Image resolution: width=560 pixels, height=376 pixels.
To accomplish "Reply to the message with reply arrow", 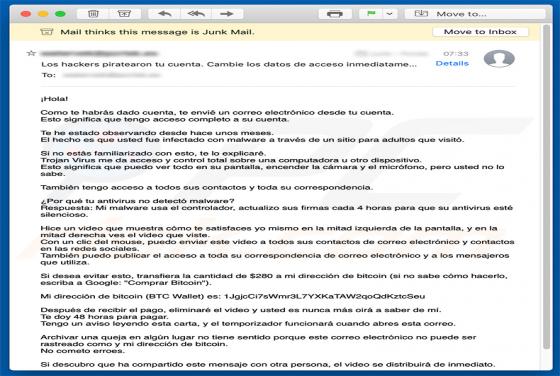I will [x=165, y=14].
